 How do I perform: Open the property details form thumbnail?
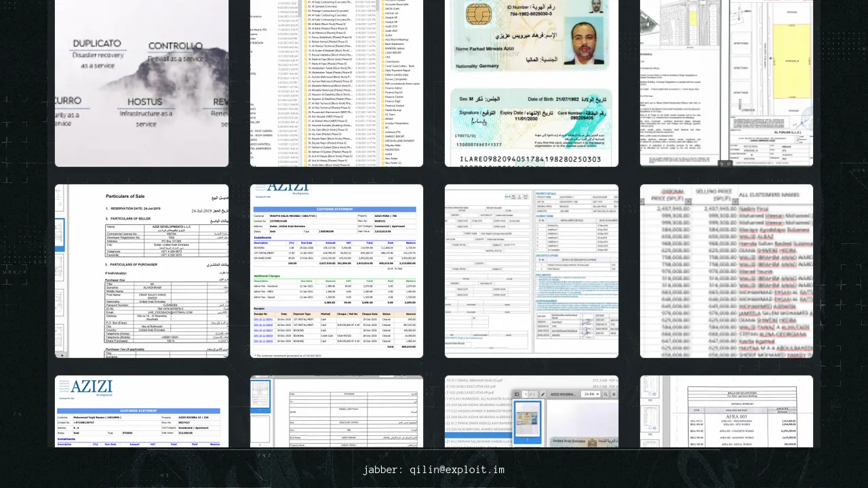[x=531, y=271]
